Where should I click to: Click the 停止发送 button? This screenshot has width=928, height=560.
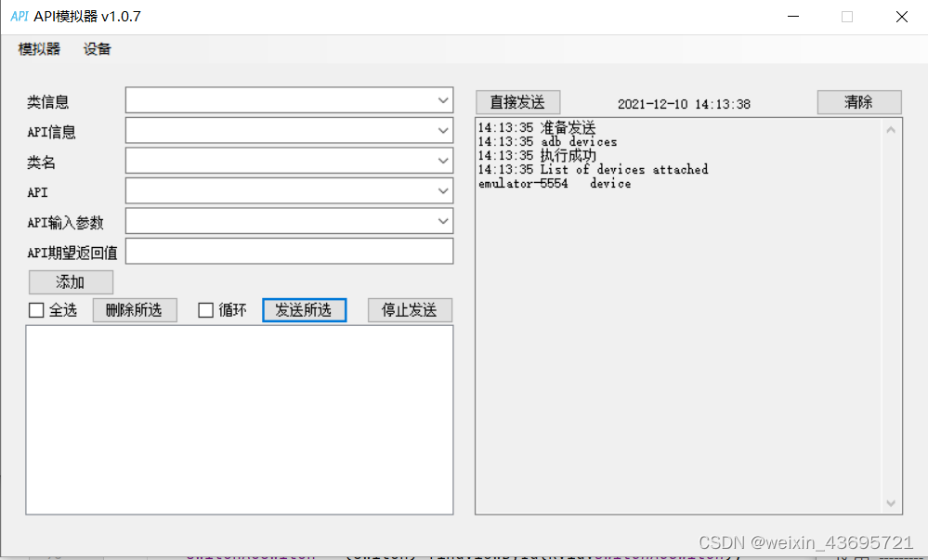coord(410,310)
